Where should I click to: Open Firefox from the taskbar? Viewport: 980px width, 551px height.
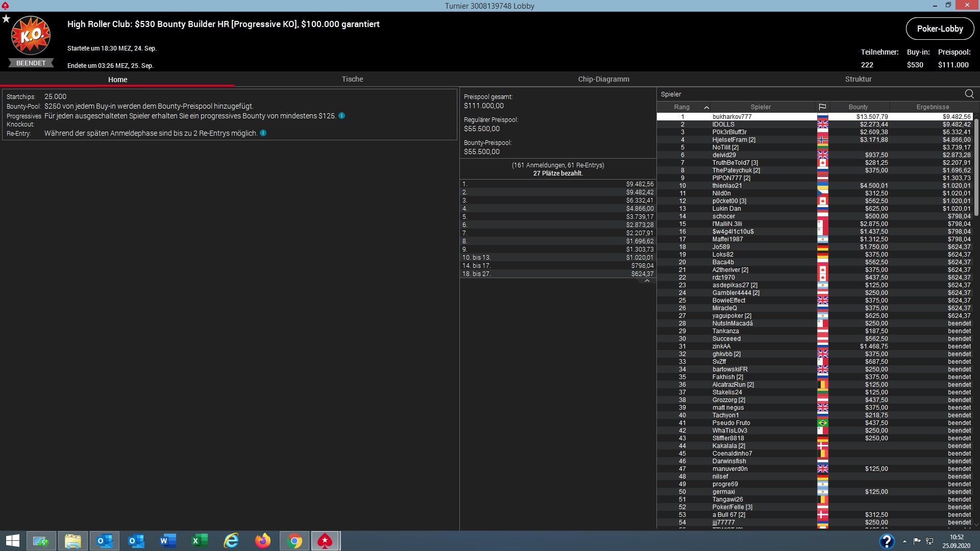tap(263, 541)
